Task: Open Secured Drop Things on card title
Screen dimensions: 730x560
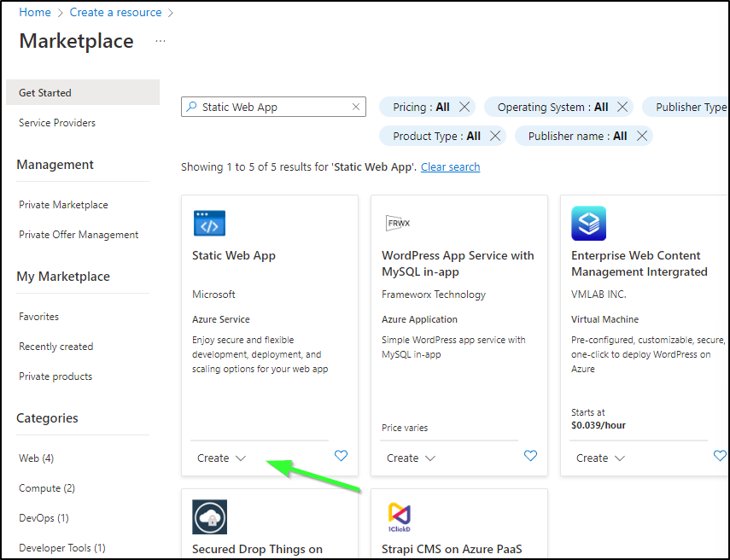Action: tap(257, 549)
